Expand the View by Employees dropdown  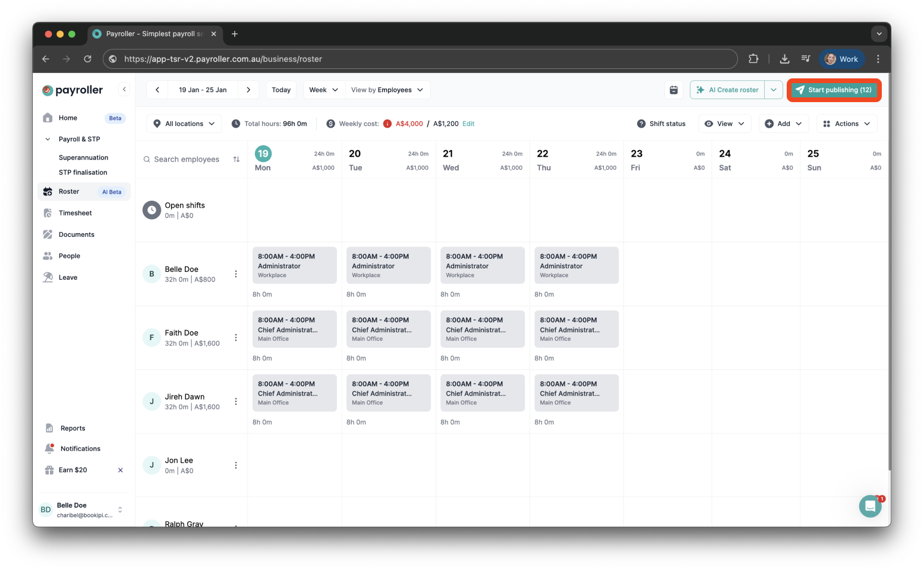387,90
